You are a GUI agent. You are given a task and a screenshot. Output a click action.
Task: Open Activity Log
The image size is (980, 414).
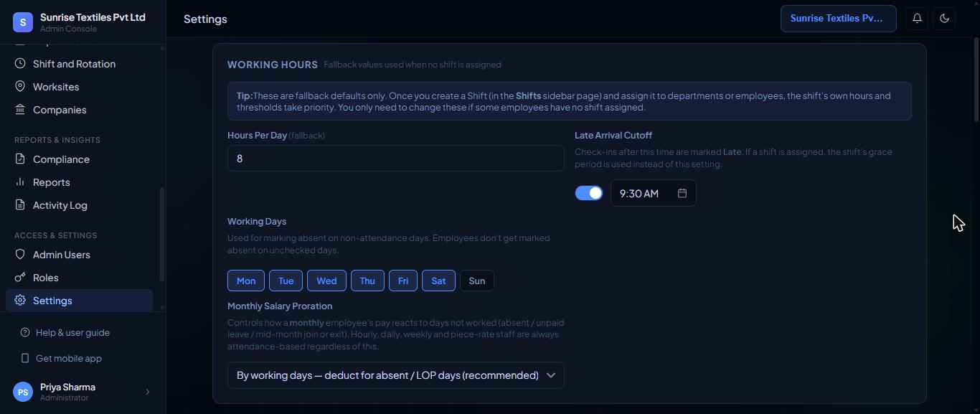pyautogui.click(x=79, y=205)
